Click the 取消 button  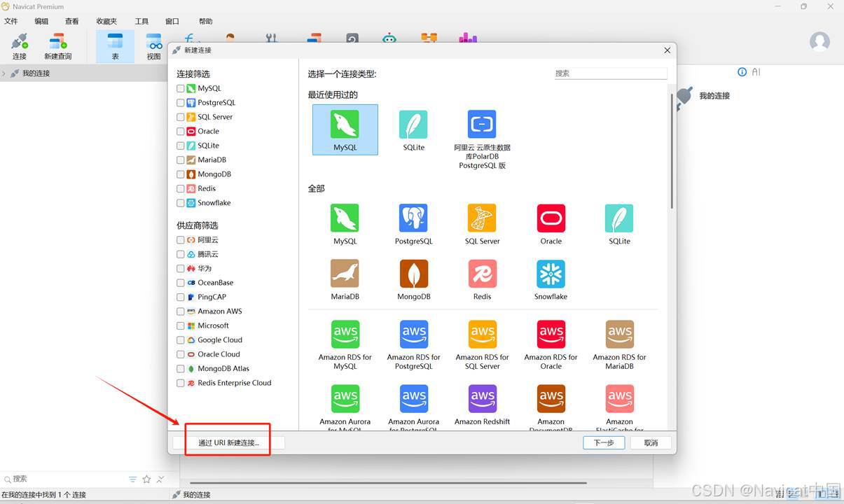(651, 442)
